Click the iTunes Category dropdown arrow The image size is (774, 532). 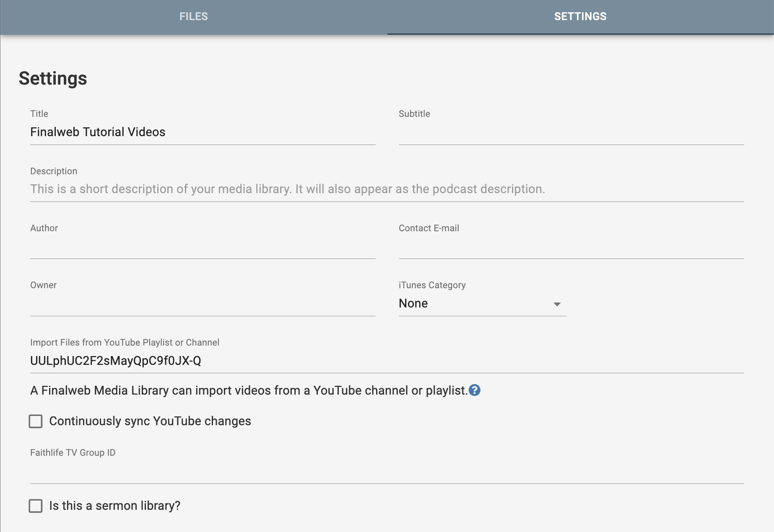click(x=557, y=304)
